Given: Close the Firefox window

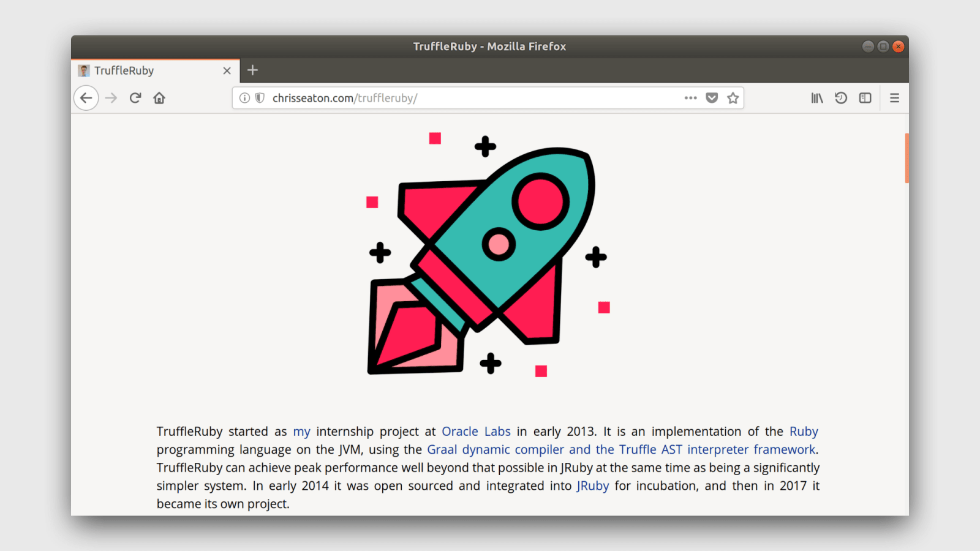Looking at the screenshot, I should [x=899, y=47].
